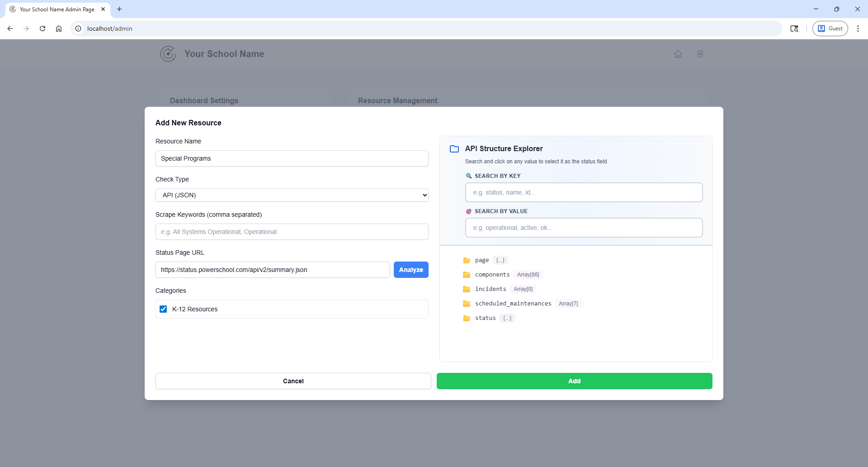Expand the page folder node
The image size is (868, 467).
pos(481,260)
